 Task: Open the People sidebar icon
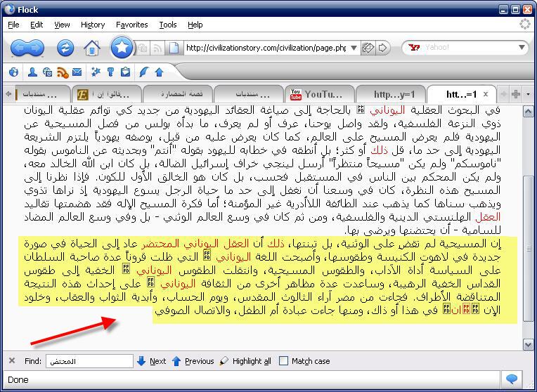[x=32, y=72]
